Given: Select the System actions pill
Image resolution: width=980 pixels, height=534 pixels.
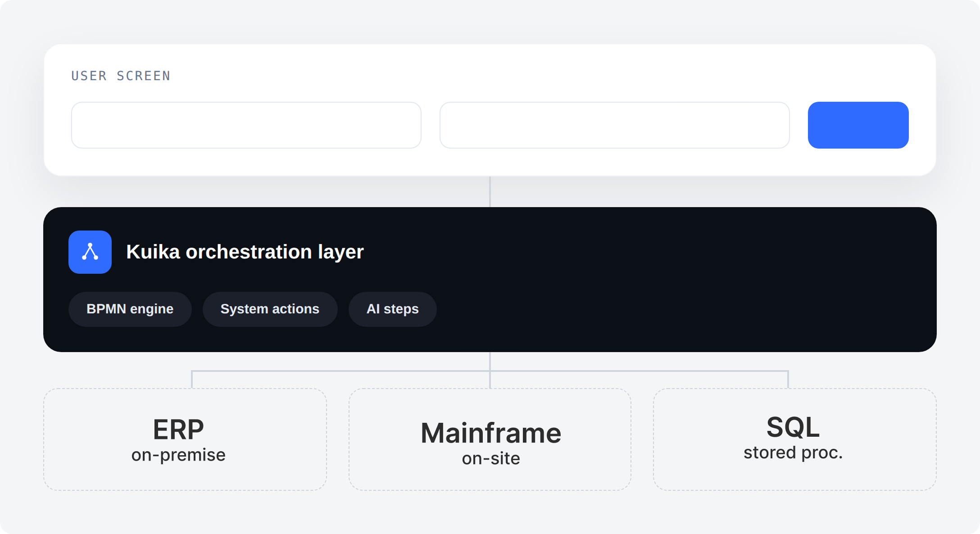Looking at the screenshot, I should [x=270, y=309].
